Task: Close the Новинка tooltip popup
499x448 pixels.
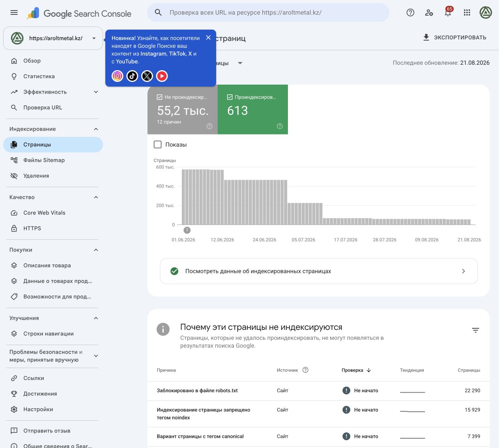Action: point(208,37)
